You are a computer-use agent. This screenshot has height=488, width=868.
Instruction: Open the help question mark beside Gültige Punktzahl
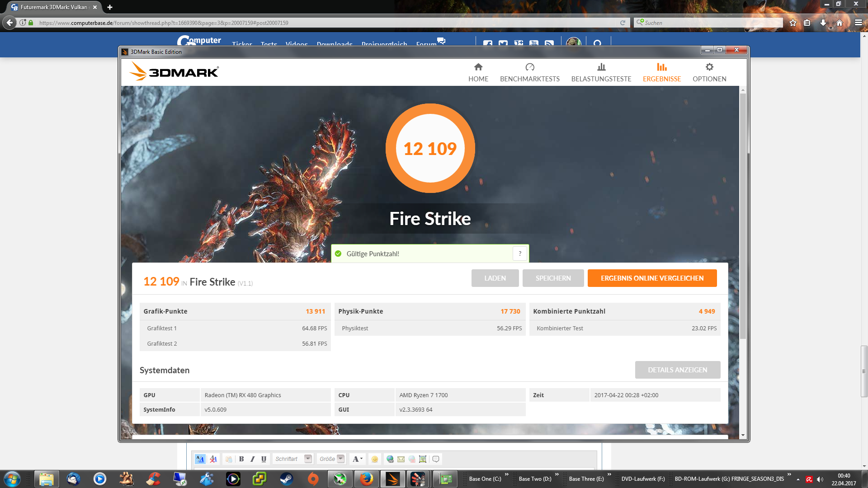pyautogui.click(x=519, y=254)
